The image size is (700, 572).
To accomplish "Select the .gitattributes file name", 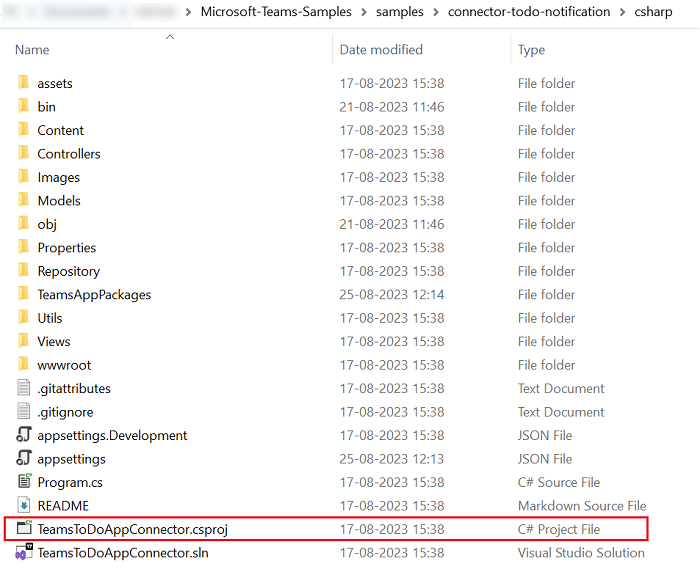I will click(74, 388).
